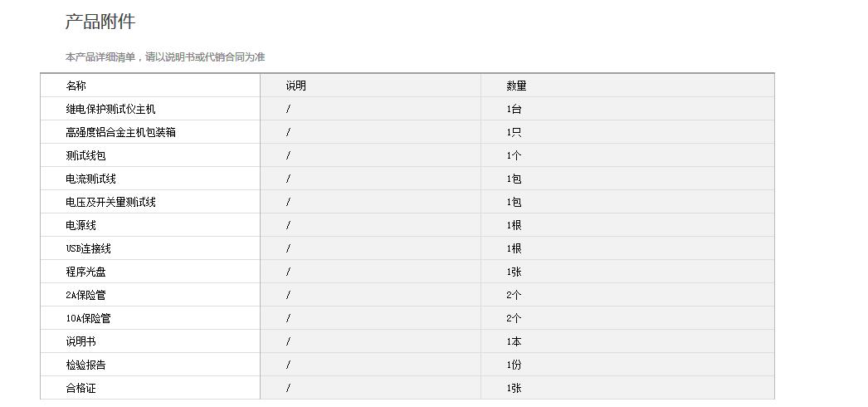Click the 检验报告 name cell
Screen dimensions: 868x407
(x=86, y=365)
